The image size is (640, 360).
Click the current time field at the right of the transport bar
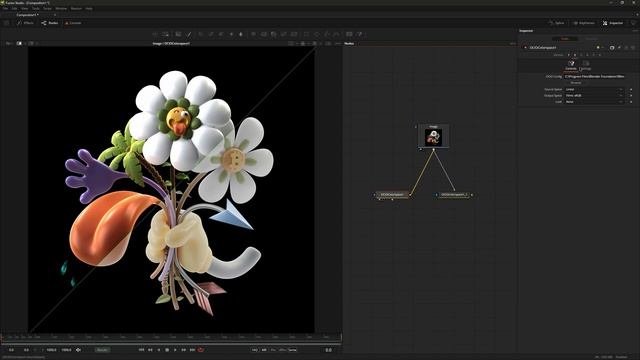(x=329, y=350)
